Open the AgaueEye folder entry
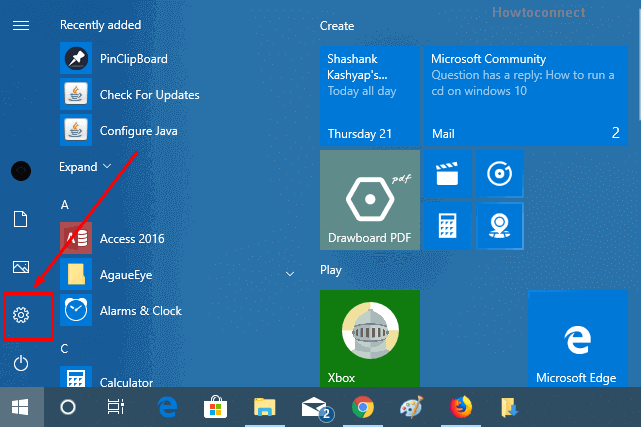The width and height of the screenshot is (641, 427). [106, 275]
